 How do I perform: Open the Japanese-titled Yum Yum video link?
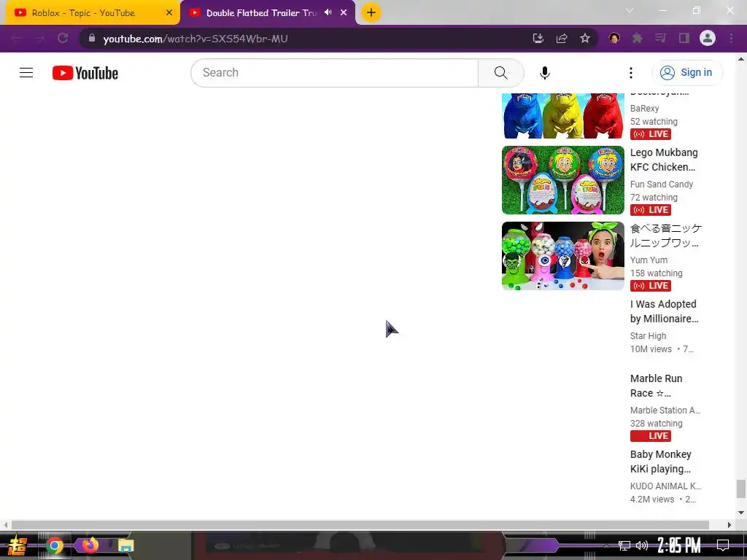click(665, 236)
